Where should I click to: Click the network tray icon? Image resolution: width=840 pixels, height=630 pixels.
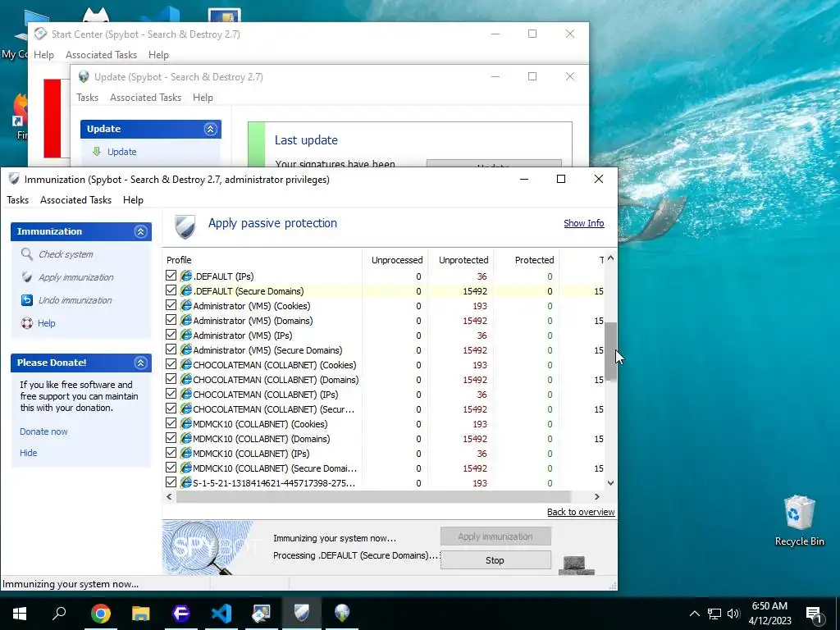tap(714, 614)
